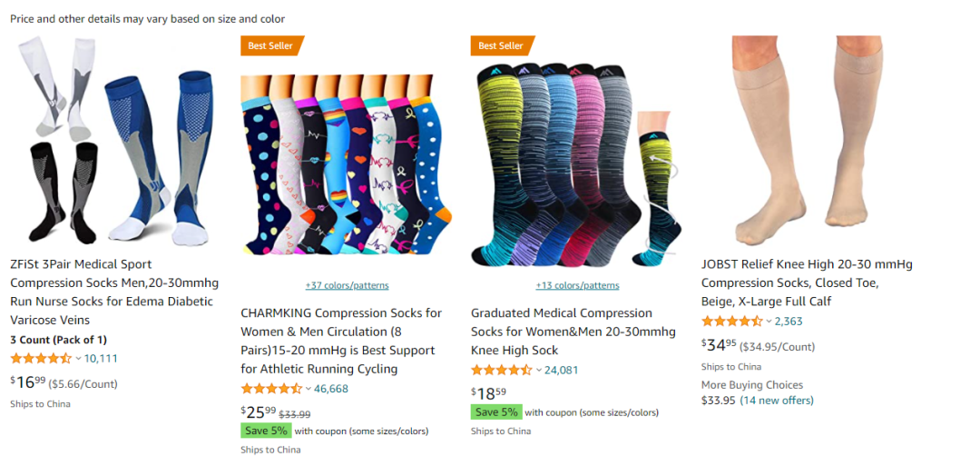Open the 2,363 ratings count link
The width and height of the screenshot is (980, 456).
(789, 322)
